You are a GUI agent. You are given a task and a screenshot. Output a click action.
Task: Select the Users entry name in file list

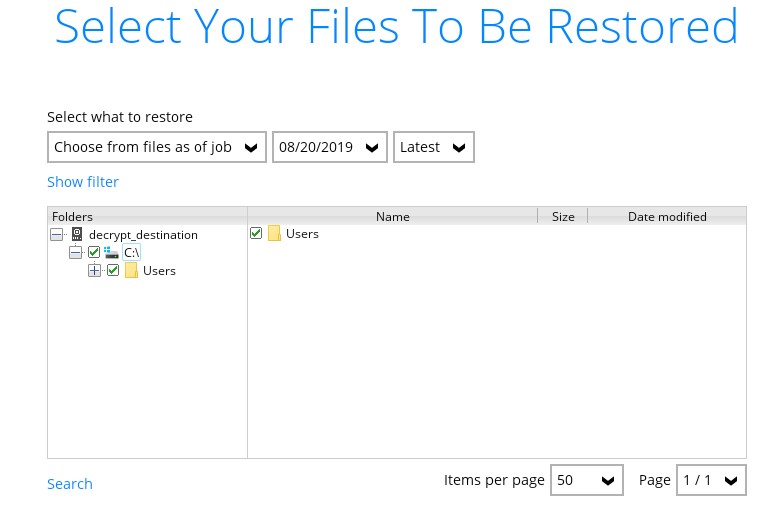click(302, 234)
